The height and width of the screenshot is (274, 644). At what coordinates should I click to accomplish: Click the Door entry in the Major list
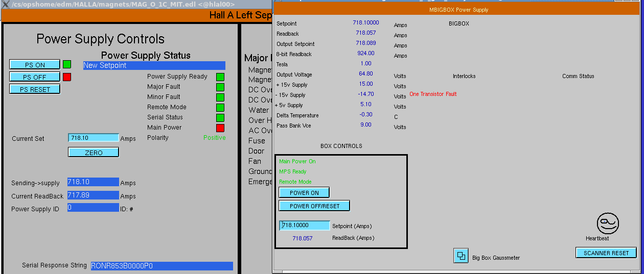pos(257,151)
